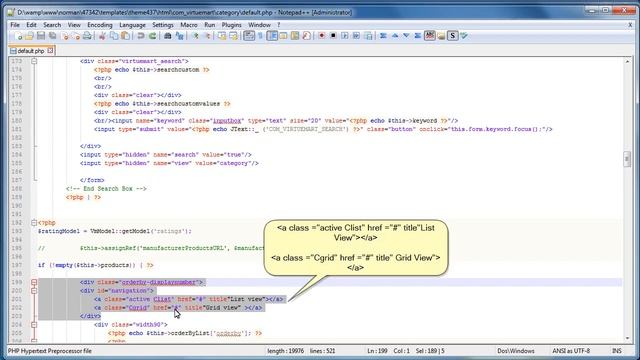The image size is (640, 360).
Task: Open the Document Map panel icon
Action: [295, 36]
